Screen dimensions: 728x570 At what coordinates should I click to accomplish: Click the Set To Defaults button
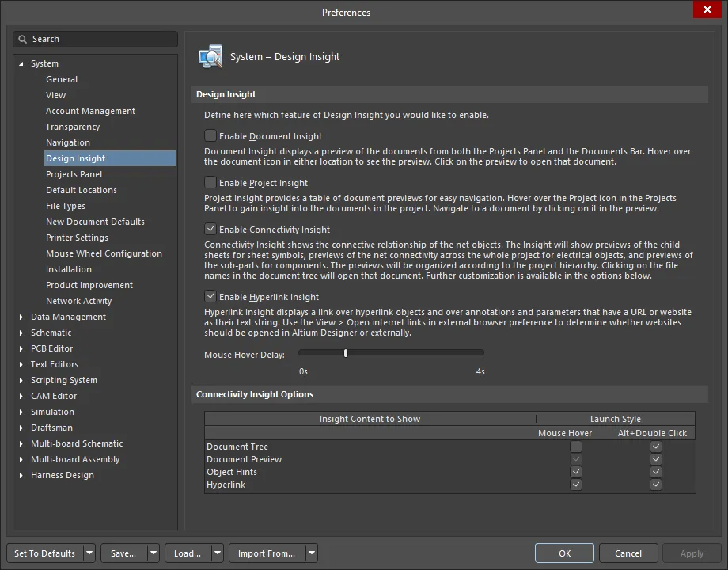click(x=45, y=553)
